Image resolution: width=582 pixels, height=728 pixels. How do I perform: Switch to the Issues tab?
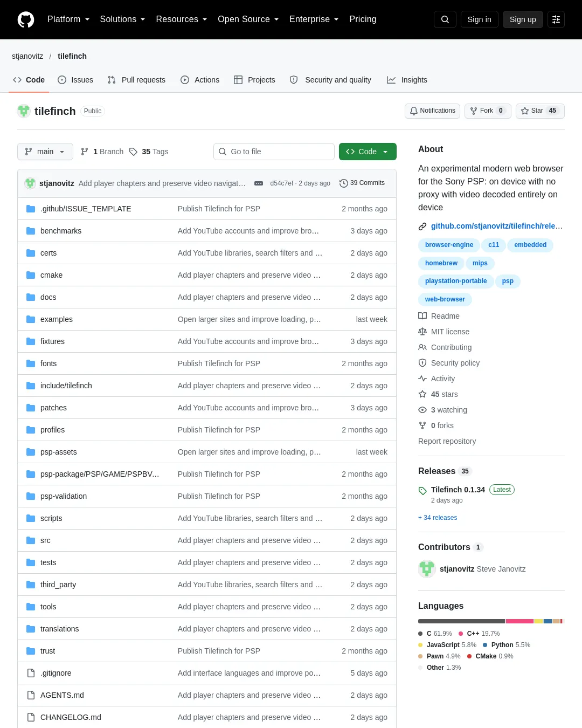pyautogui.click(x=75, y=80)
